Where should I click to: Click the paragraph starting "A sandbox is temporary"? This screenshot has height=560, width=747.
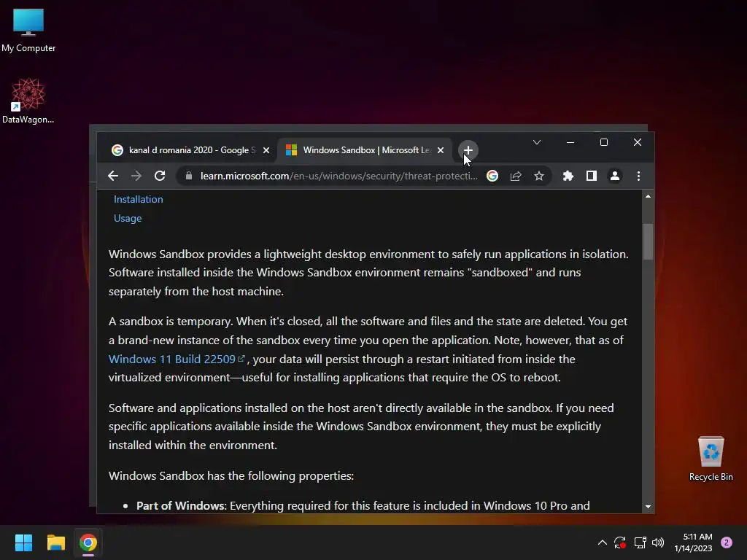pyautogui.click(x=368, y=349)
